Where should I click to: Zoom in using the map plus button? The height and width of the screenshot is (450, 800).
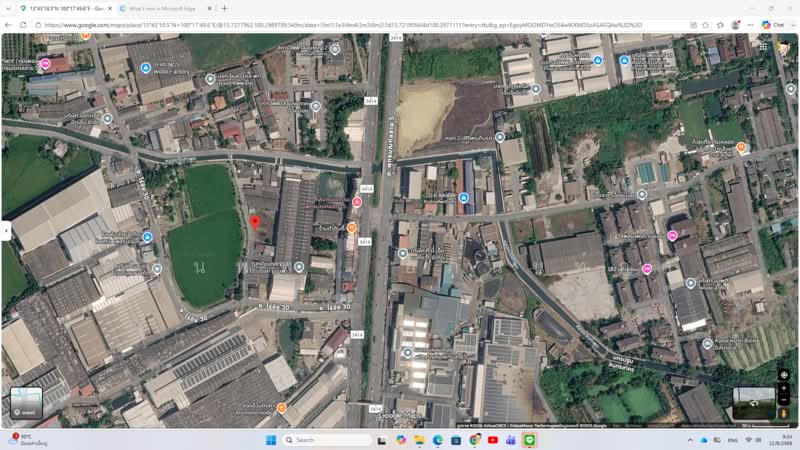tap(784, 389)
